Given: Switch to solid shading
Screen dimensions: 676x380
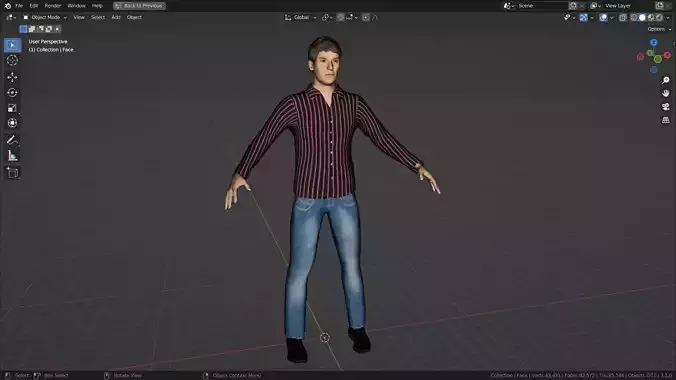Looking at the screenshot, I should (642, 17).
